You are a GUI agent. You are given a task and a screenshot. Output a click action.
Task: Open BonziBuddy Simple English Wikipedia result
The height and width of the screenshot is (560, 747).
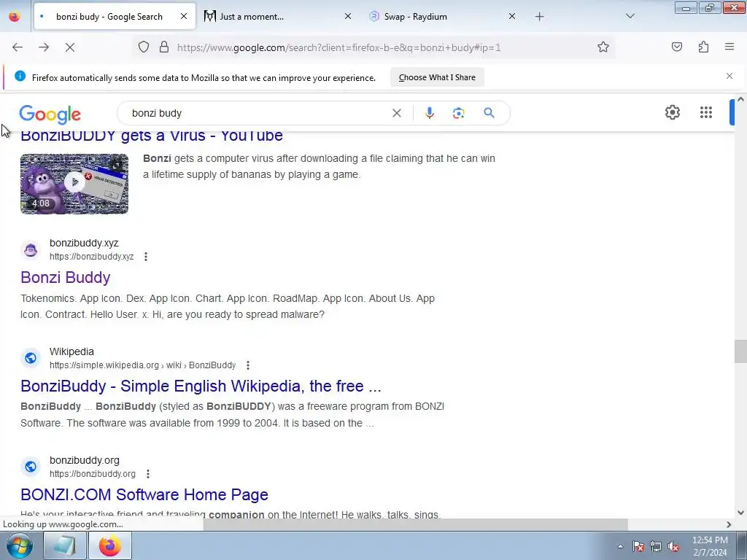[201, 386]
